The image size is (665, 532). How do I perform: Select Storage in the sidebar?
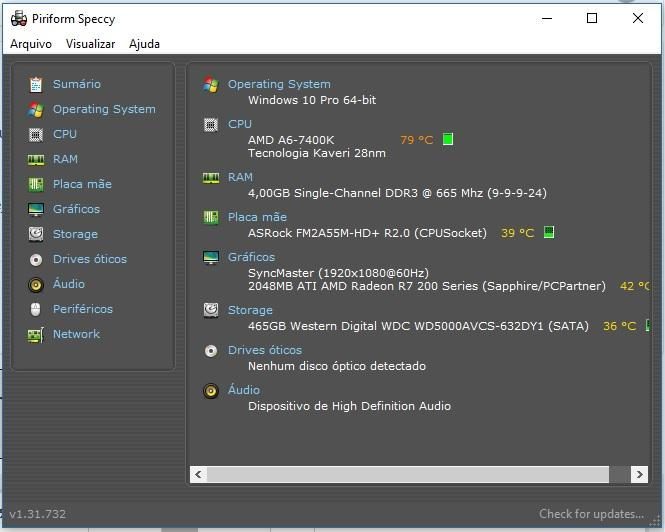coord(75,234)
